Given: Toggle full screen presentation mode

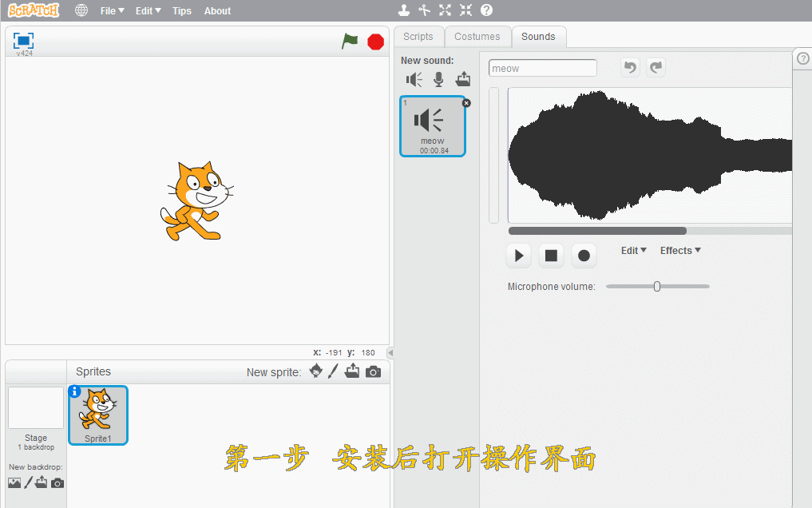Looking at the screenshot, I should point(23,41).
